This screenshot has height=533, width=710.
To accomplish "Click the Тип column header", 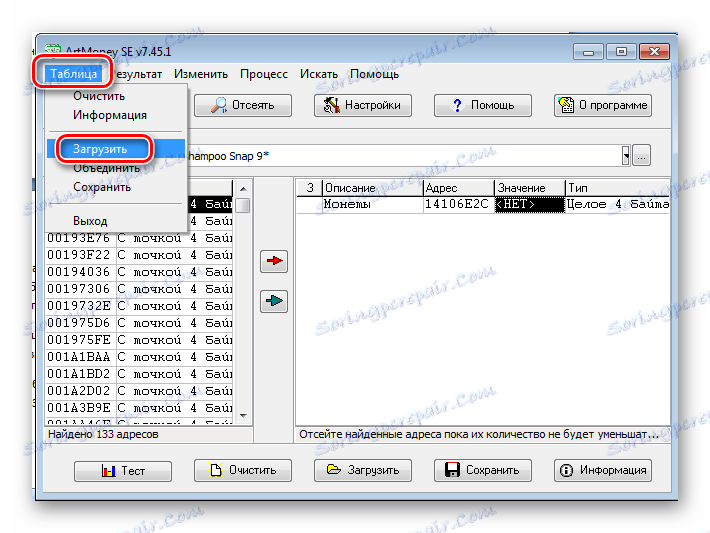I will point(618,188).
